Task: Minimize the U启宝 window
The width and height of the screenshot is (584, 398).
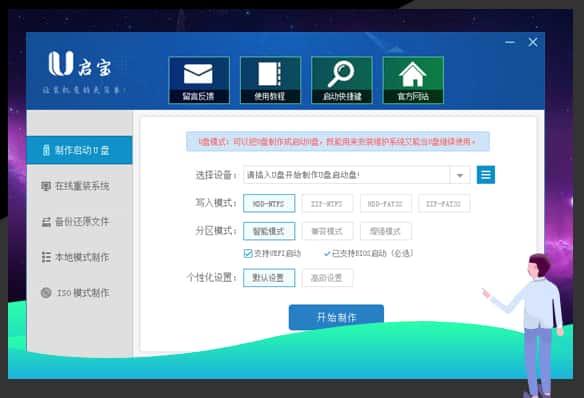Action: coord(510,42)
